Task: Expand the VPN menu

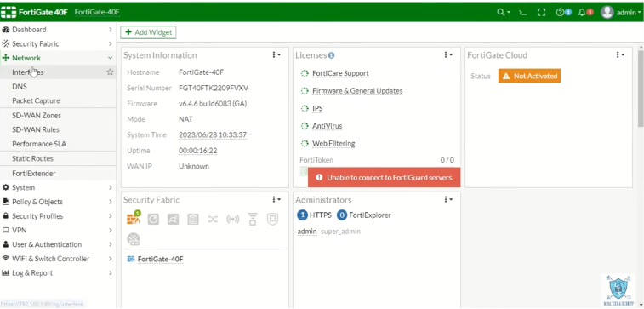Action: click(x=58, y=230)
